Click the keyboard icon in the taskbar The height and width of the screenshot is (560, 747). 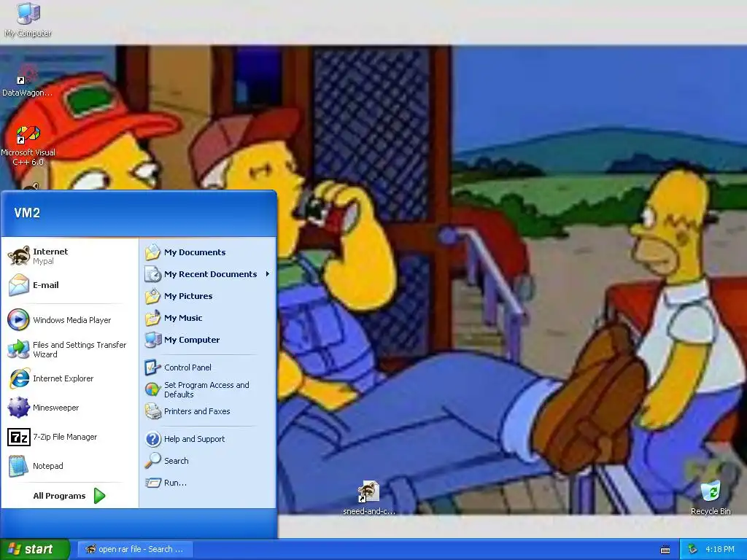tap(665, 550)
